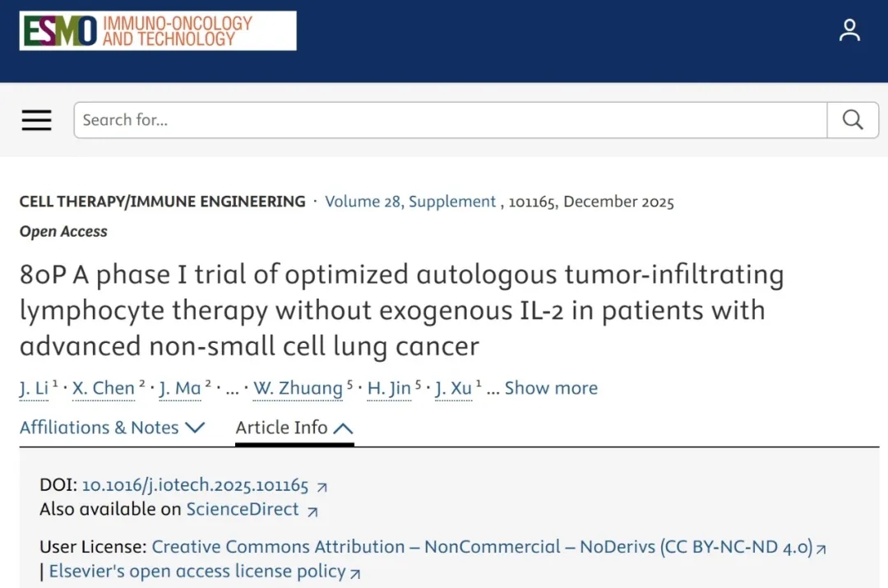This screenshot has height=588, width=888.
Task: Click author W. Zhuang
Action: 297,389
